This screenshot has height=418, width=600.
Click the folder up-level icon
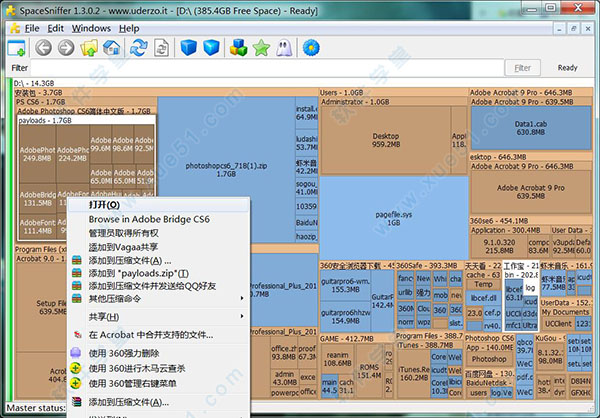point(89,48)
